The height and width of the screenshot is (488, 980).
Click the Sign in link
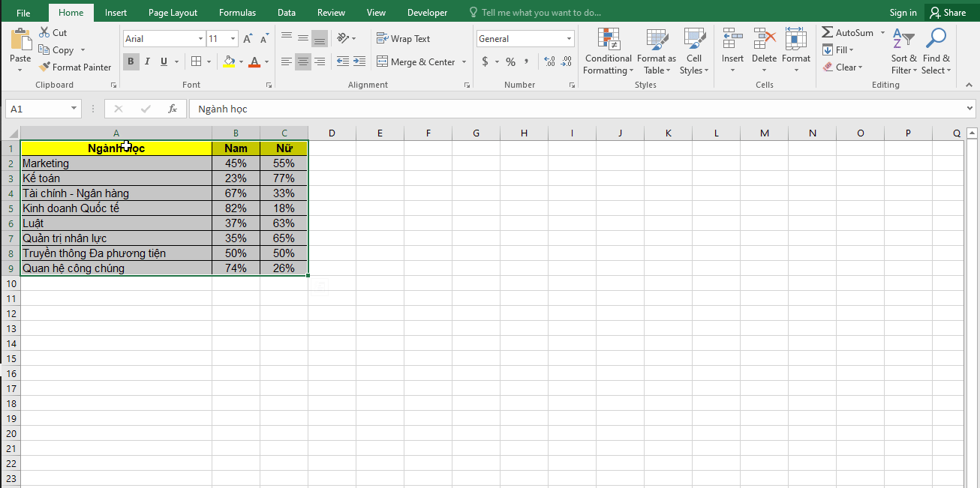tap(903, 12)
